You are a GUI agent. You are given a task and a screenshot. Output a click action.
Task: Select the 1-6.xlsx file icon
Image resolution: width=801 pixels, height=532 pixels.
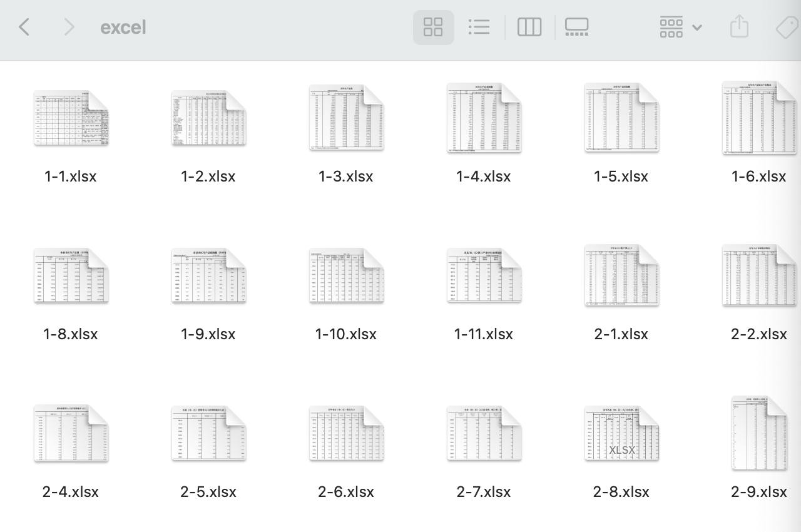[x=759, y=118]
